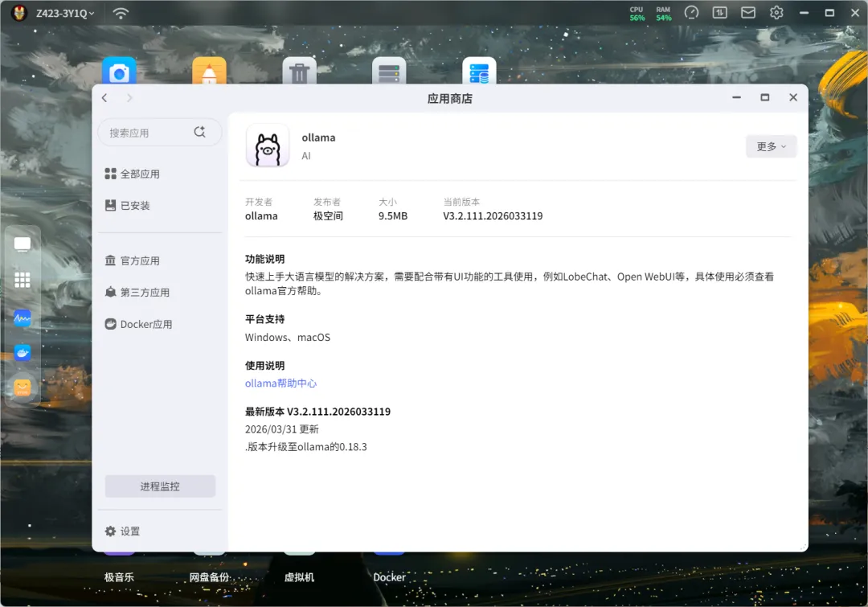Click the Wi-Fi icon in top bar
This screenshot has height=607, width=868.
121,13
